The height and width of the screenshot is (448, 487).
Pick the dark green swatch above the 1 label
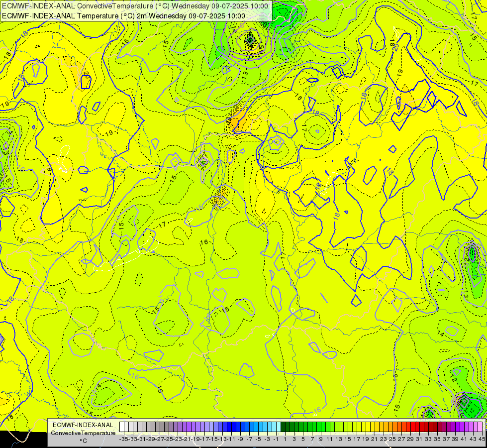(x=283, y=427)
